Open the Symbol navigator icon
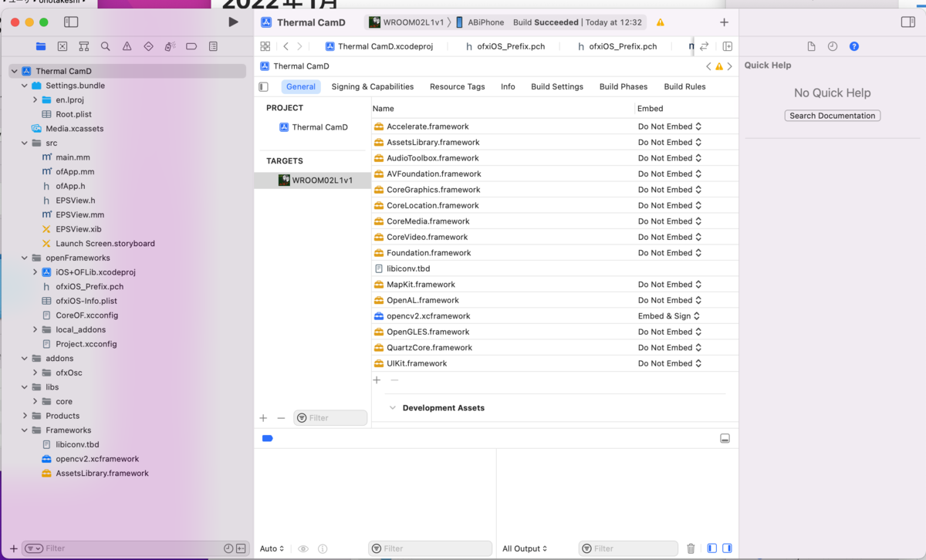The image size is (926, 560). pyautogui.click(x=84, y=46)
